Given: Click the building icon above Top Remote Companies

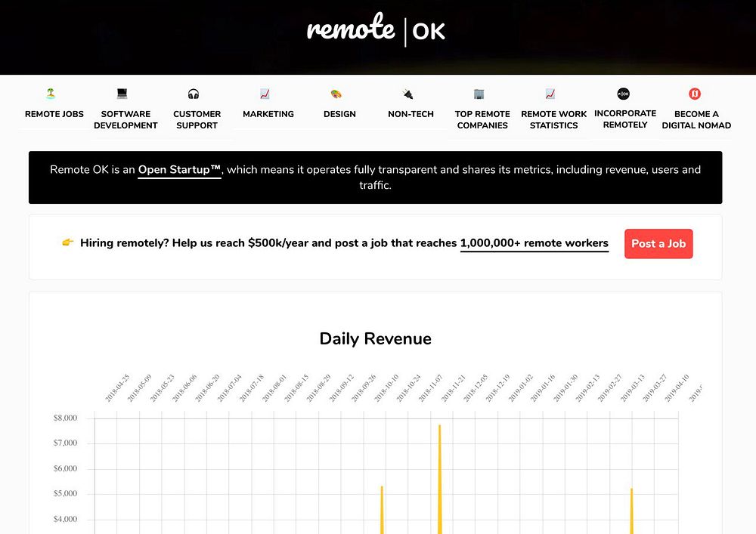Looking at the screenshot, I should click(x=479, y=94).
